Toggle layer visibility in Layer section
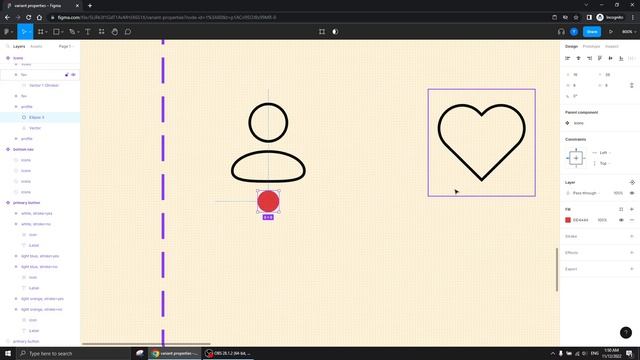The image size is (640, 360). click(x=632, y=193)
